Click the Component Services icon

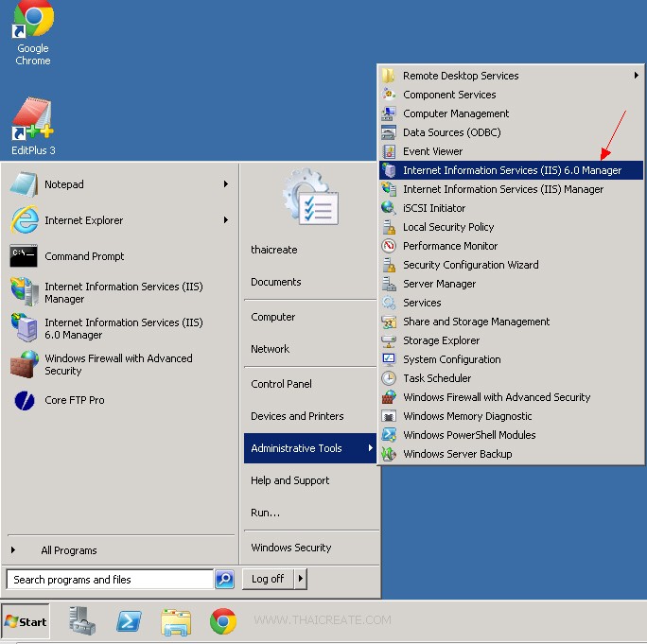coord(389,95)
